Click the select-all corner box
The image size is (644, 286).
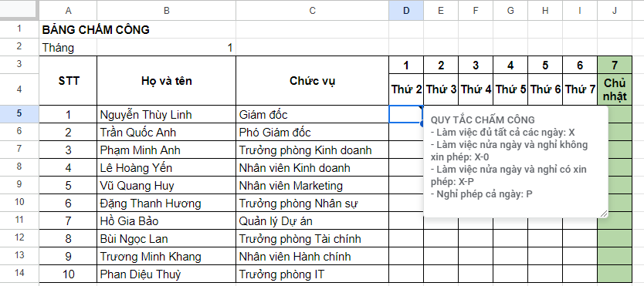point(19,11)
